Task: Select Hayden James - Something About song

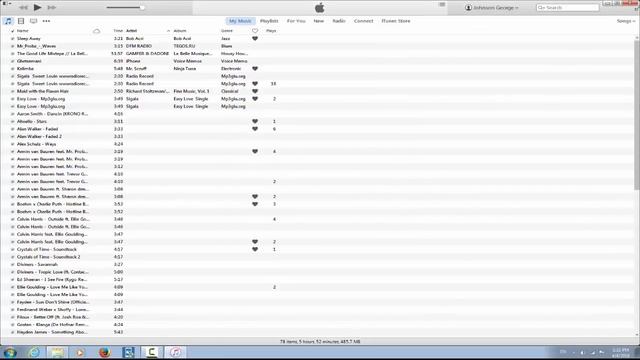Action: coord(317,332)
